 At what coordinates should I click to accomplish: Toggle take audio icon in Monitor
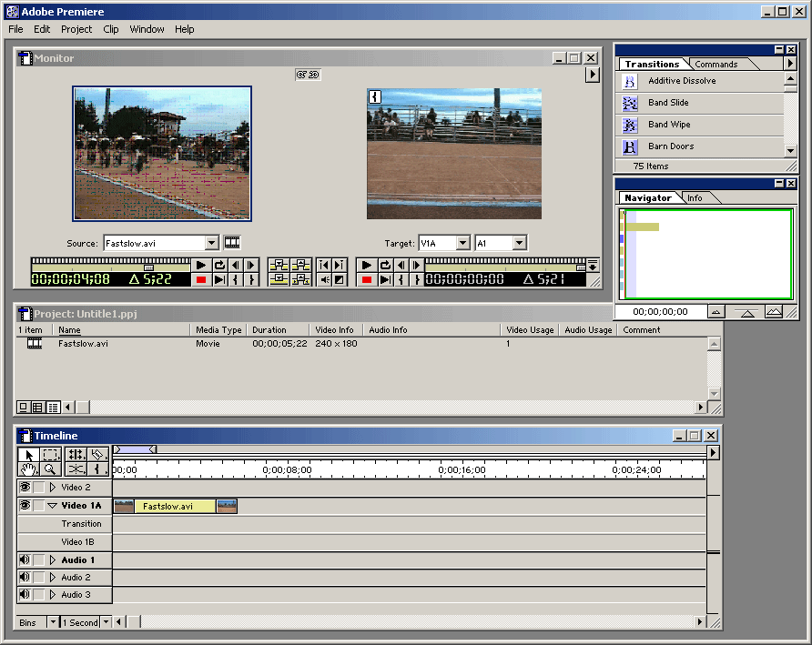[x=324, y=279]
